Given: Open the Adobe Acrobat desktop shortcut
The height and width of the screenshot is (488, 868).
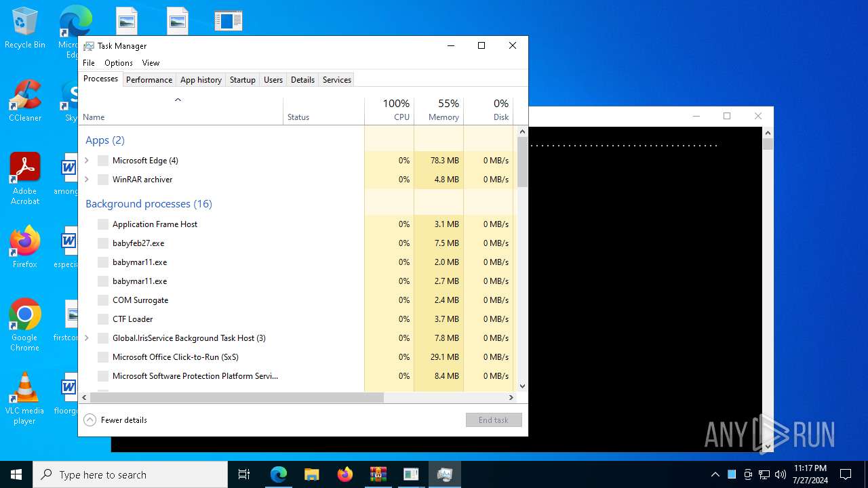Looking at the screenshot, I should pos(24,179).
